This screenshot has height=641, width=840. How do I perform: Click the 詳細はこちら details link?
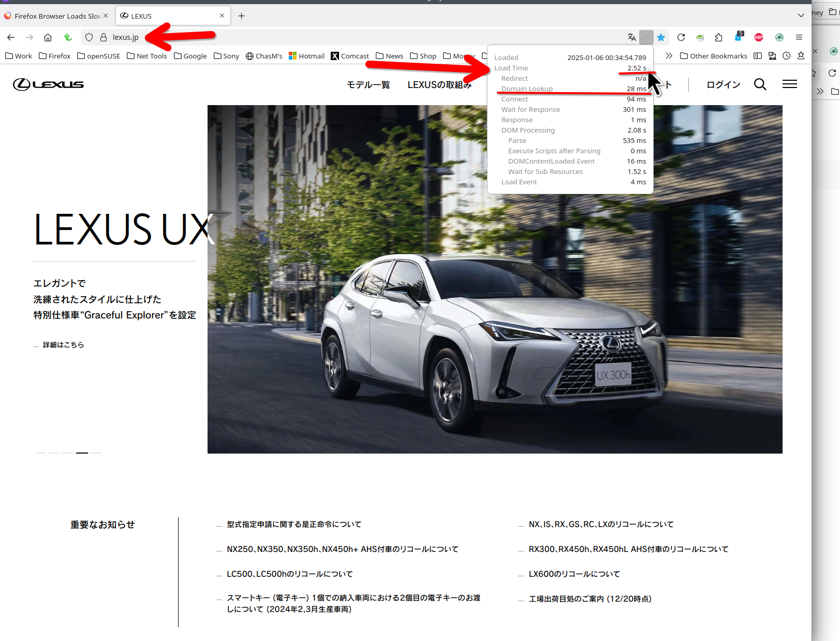pyautogui.click(x=63, y=345)
